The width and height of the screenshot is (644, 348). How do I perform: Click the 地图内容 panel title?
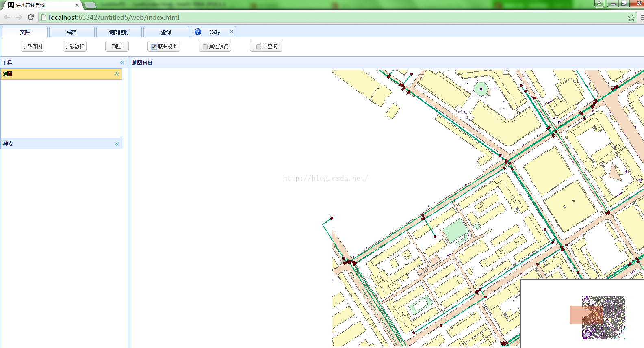click(x=143, y=63)
